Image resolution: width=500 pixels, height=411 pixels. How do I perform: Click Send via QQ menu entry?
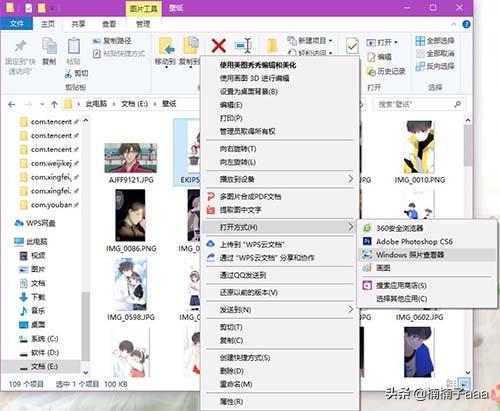[279, 275]
